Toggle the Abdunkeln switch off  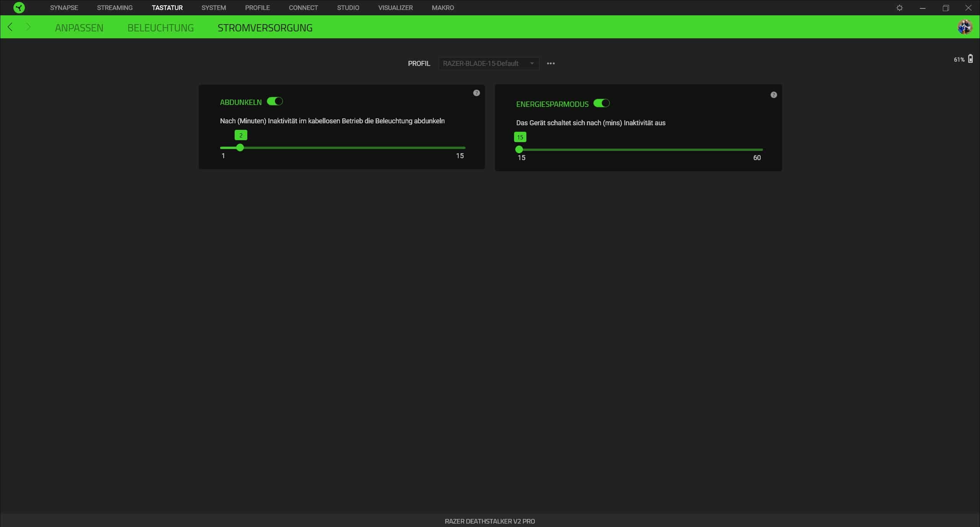[274, 101]
